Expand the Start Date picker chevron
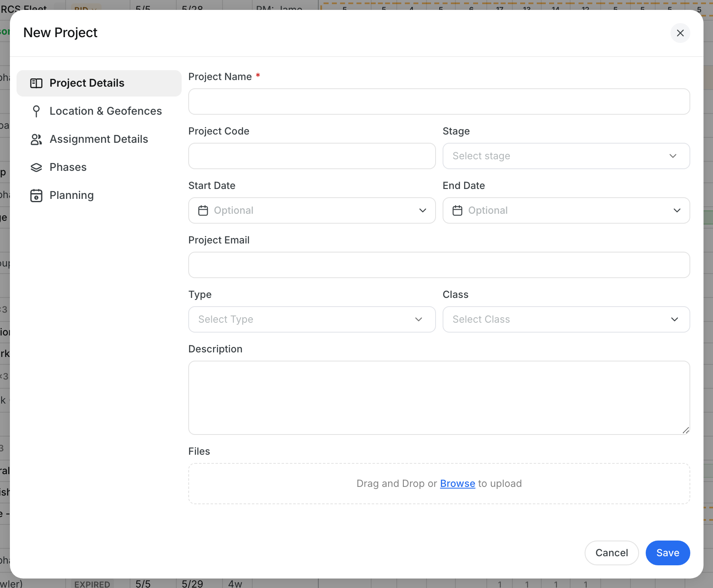 423,210
